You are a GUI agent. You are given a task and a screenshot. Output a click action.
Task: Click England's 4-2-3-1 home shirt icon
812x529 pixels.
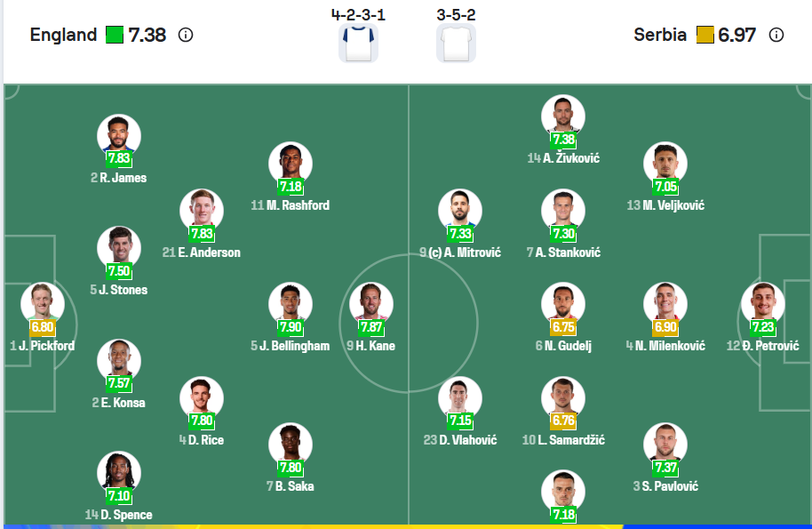[358, 44]
